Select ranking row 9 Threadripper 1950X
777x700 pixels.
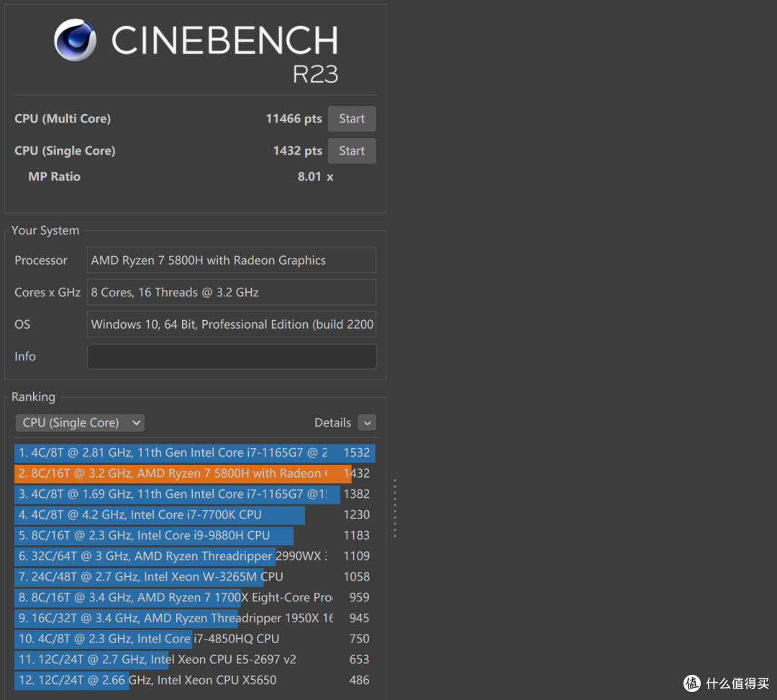[x=195, y=618]
